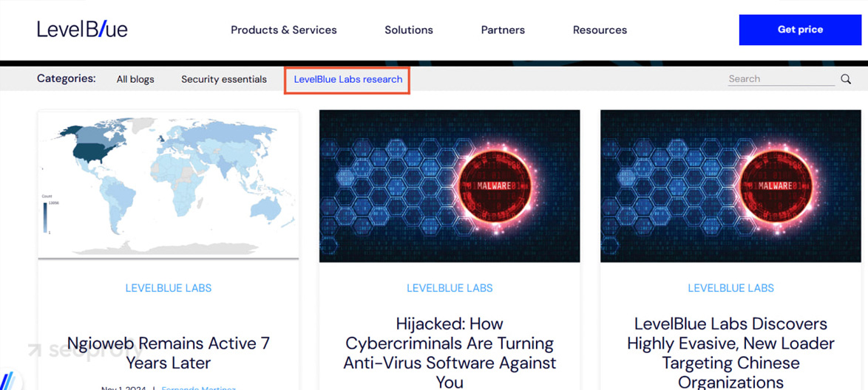Image resolution: width=868 pixels, height=390 pixels.
Task: Select the LevelBlue Labs research category
Action: click(347, 80)
